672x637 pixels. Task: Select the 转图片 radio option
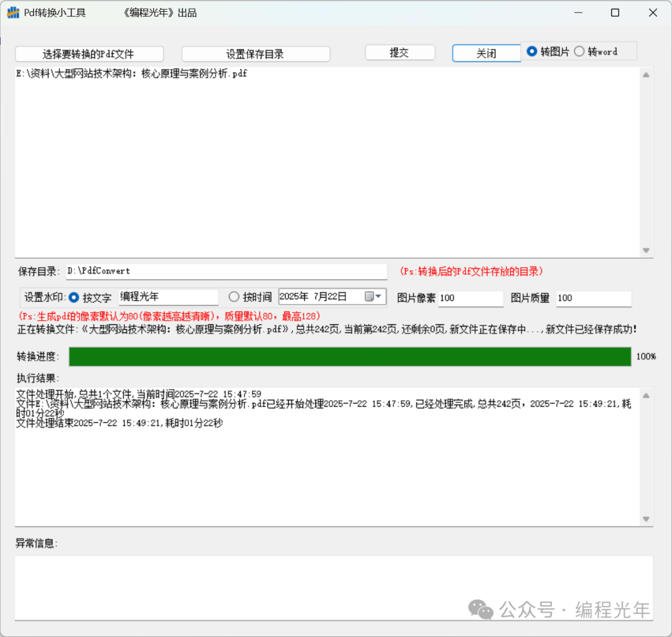click(532, 52)
